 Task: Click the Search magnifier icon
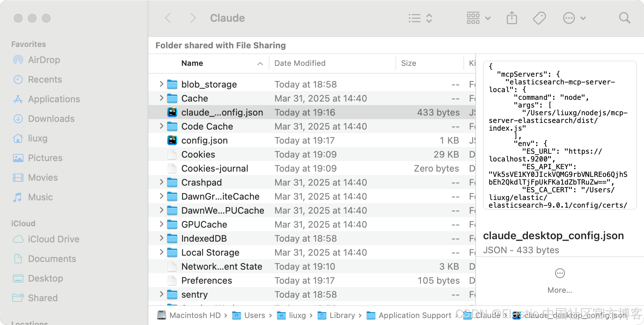tap(624, 18)
